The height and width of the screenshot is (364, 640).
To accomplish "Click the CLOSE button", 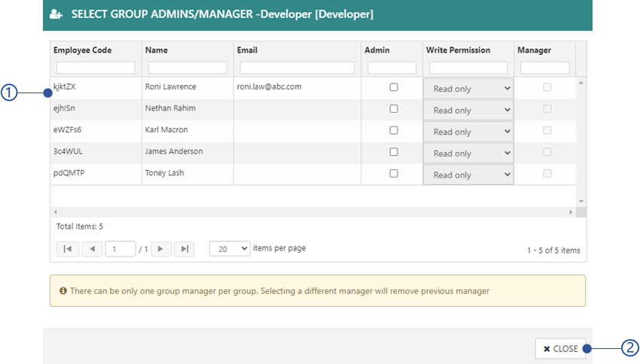I will (x=560, y=348).
